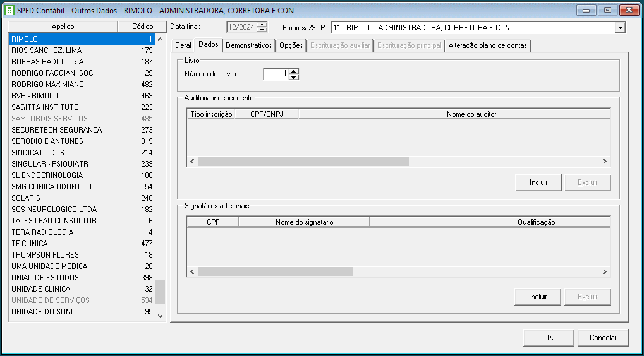The height and width of the screenshot is (356, 644).
Task: Click the Empresa/SCP text field
Action: click(473, 28)
